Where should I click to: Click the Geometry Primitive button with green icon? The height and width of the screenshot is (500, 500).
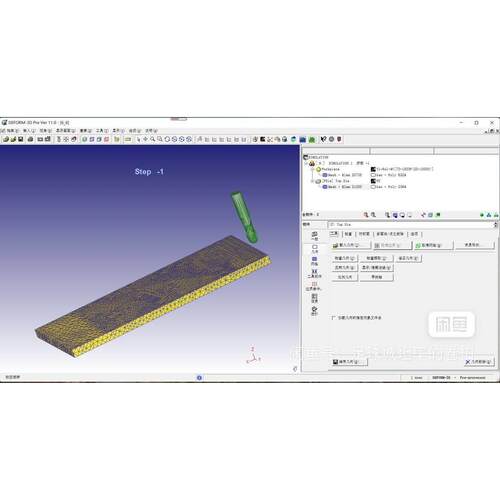[433, 245]
